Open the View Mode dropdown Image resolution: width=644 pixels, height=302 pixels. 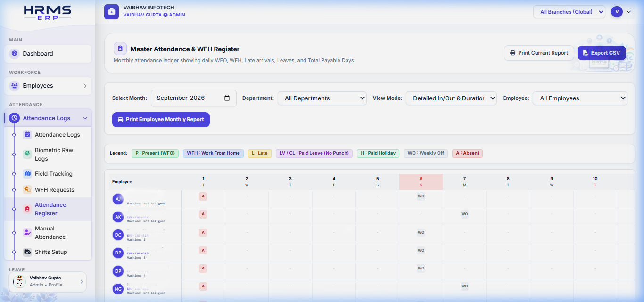click(451, 98)
